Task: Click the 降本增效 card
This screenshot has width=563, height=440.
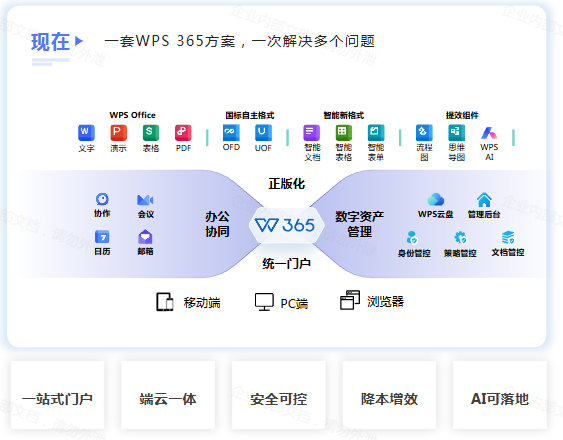Action: [389, 395]
